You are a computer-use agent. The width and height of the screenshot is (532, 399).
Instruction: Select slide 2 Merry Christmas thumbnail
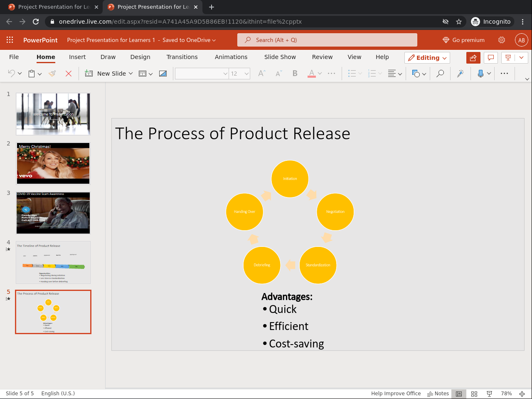click(x=53, y=163)
